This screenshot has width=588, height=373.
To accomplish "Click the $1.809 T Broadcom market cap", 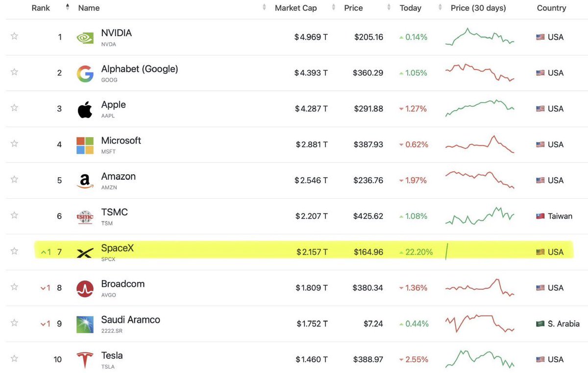I will [x=312, y=288].
